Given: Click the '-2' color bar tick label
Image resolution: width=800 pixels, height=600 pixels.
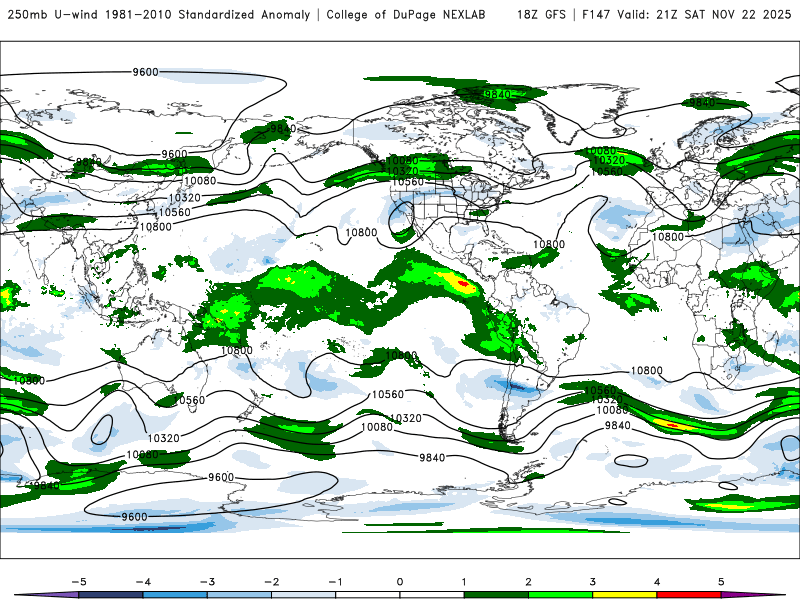Looking at the screenshot, I should coord(271,582).
